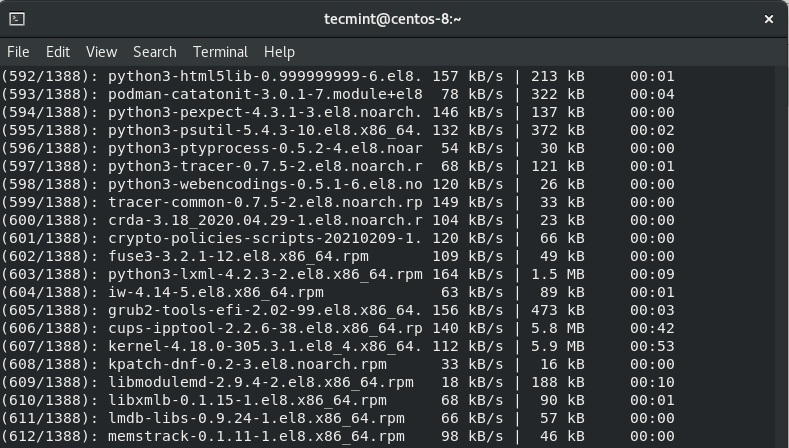
Task: Click the tecmint@centos-8:~ window title
Action: (393, 19)
